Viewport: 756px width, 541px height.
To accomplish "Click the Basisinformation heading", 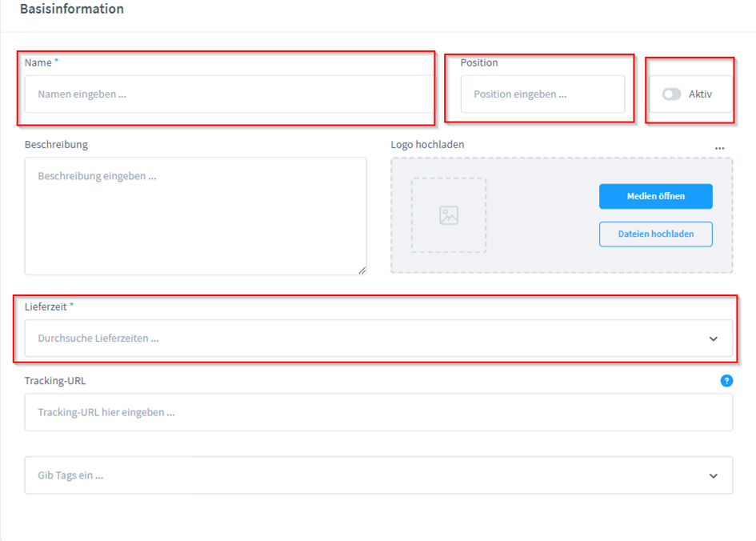I will 72,10.
